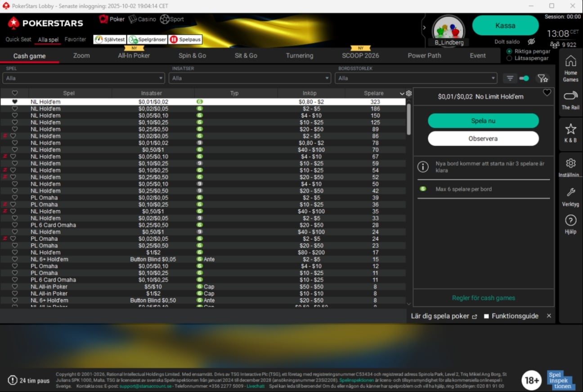The width and height of the screenshot is (583, 392).
Task: Open Lär dig spela poker link
Action: [444, 316]
